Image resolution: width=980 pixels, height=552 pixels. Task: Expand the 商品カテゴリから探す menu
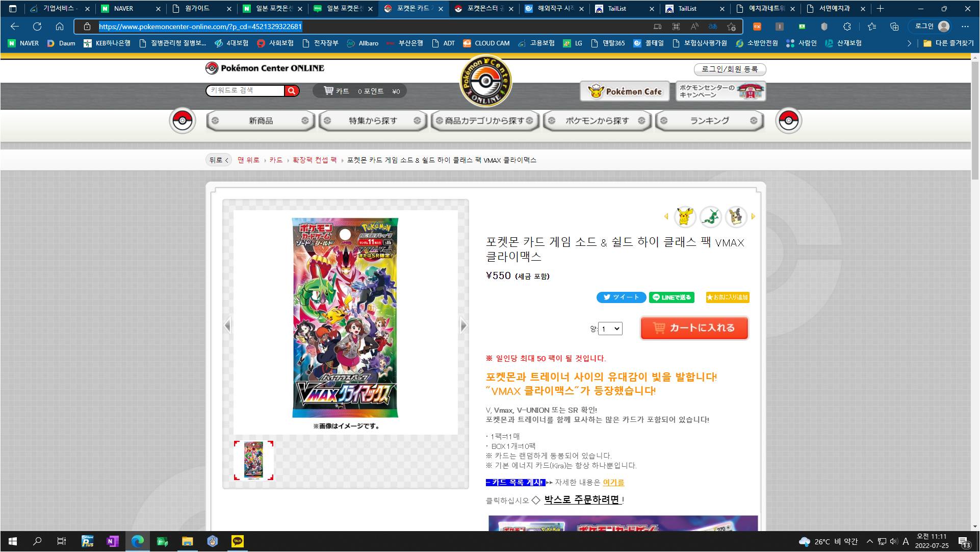[485, 121]
